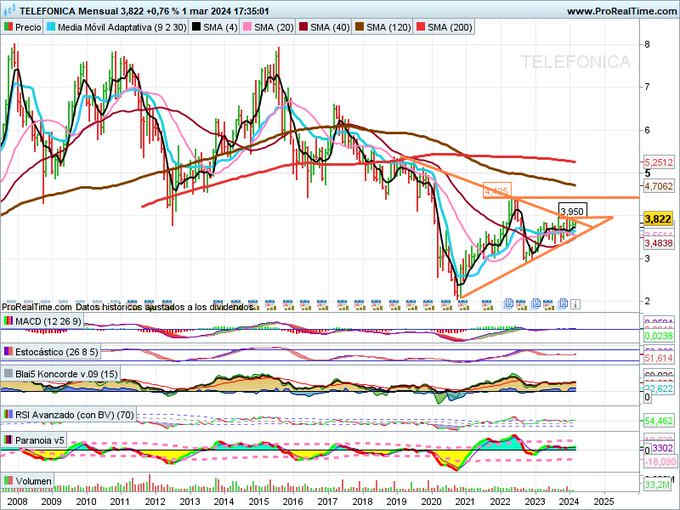
Task: Click the 54,462 RSI value label
Action: pos(659,421)
